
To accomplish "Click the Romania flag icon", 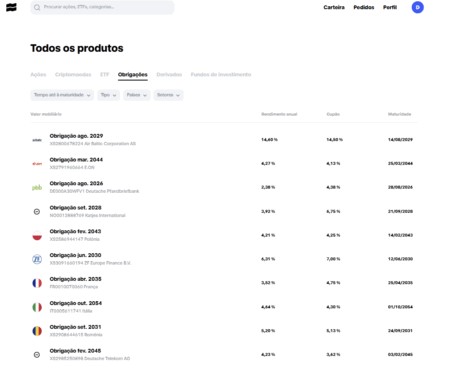I will click(37, 331).
